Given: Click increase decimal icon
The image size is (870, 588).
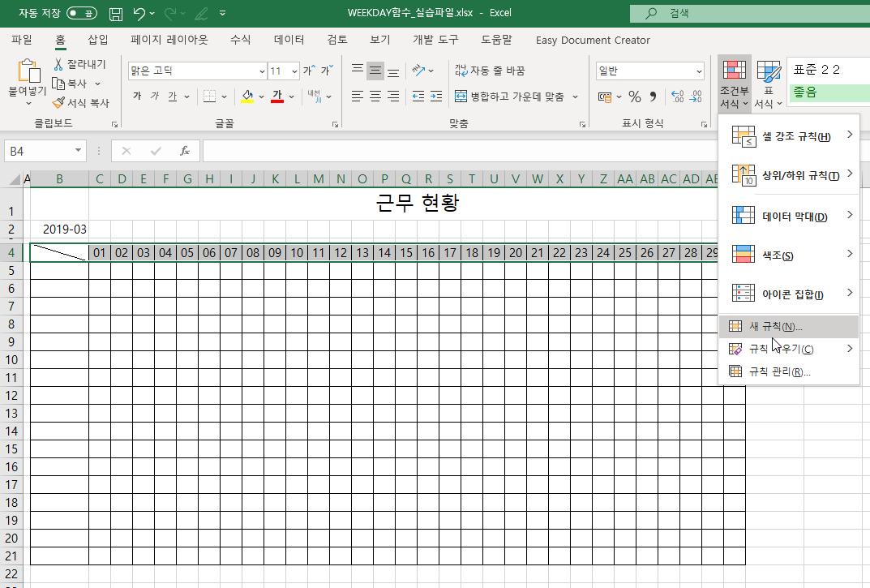Looking at the screenshot, I should [x=678, y=97].
